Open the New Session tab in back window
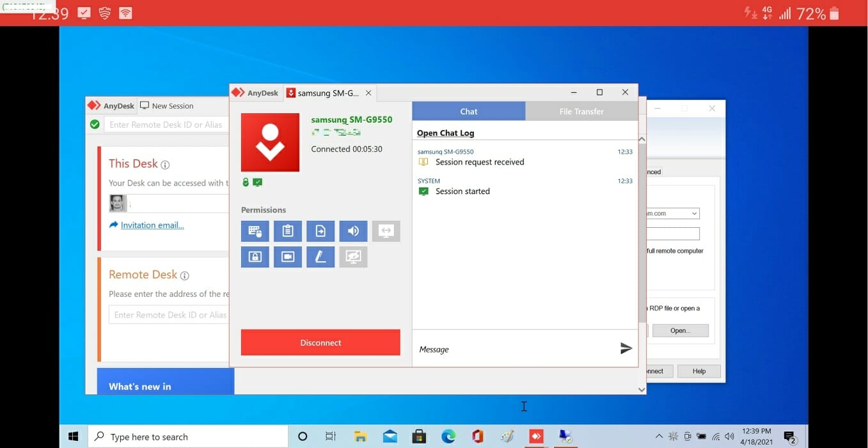Screen dimensions: 868x448 tap(167, 106)
